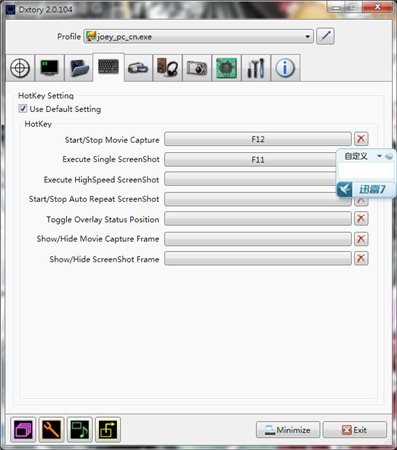Switch to the tools advanced tab
The width and height of the screenshot is (397, 450).
pyautogui.click(x=256, y=68)
